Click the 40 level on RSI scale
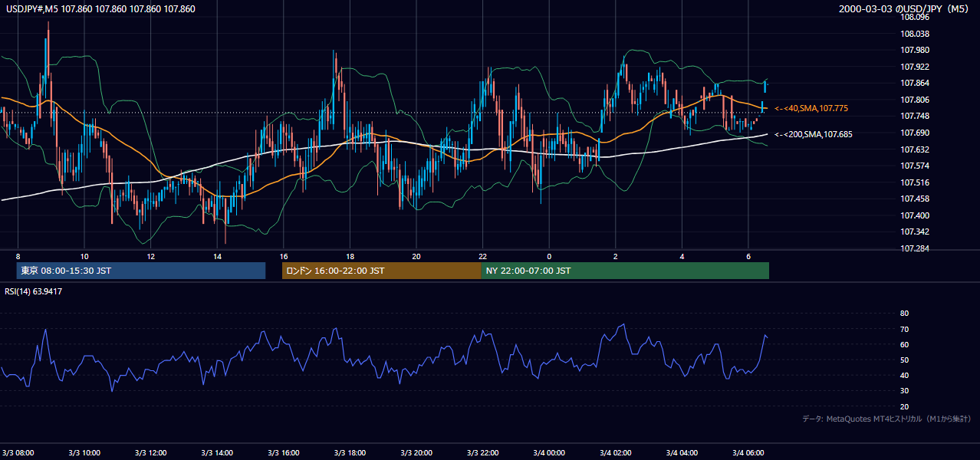The height and width of the screenshot is (460, 980). (905, 375)
